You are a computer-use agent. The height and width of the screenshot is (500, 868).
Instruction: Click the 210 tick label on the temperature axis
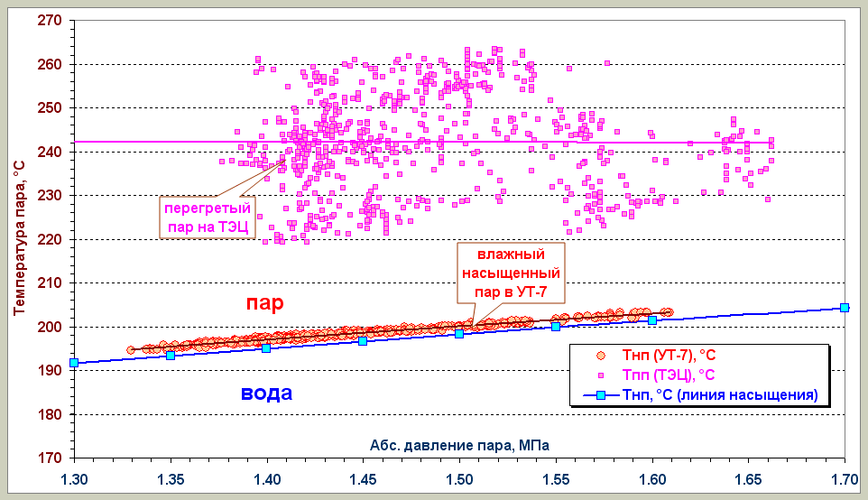[x=51, y=282]
